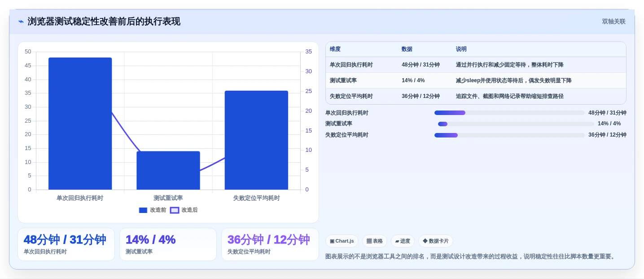The image size is (644, 279).
Task: Click the 测试重试率 progress bar
Action: (x=516, y=124)
